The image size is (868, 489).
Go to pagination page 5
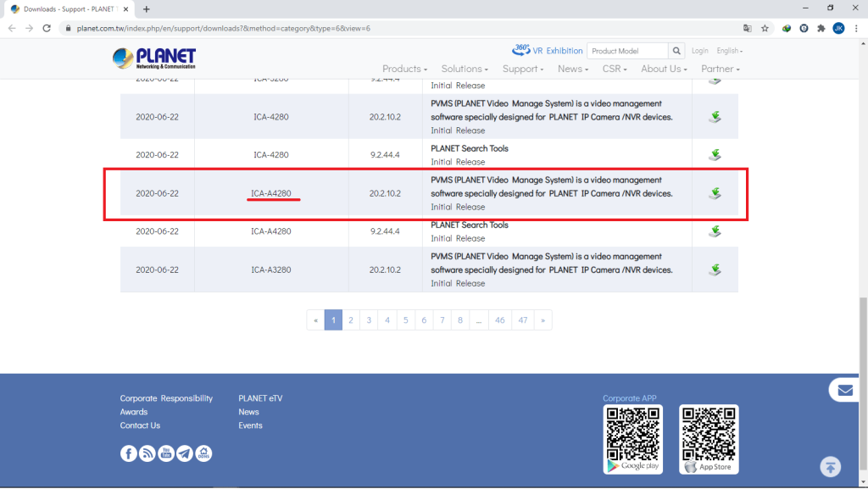(x=406, y=320)
